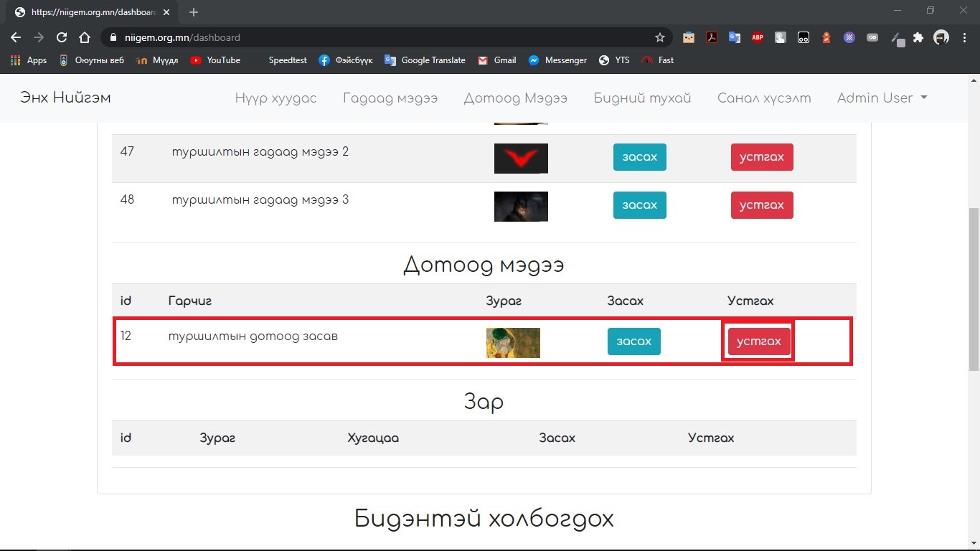Bookmark this page with the star icon
980x551 pixels.
pyautogui.click(x=659, y=37)
